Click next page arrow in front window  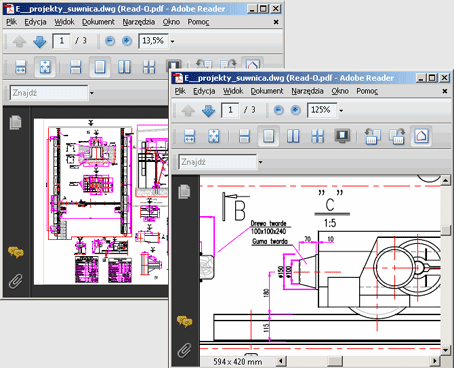coord(208,110)
